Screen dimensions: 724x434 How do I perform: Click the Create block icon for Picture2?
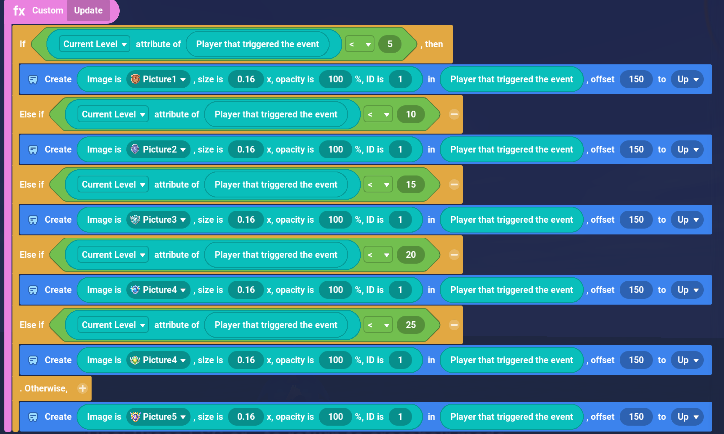[x=33, y=150]
